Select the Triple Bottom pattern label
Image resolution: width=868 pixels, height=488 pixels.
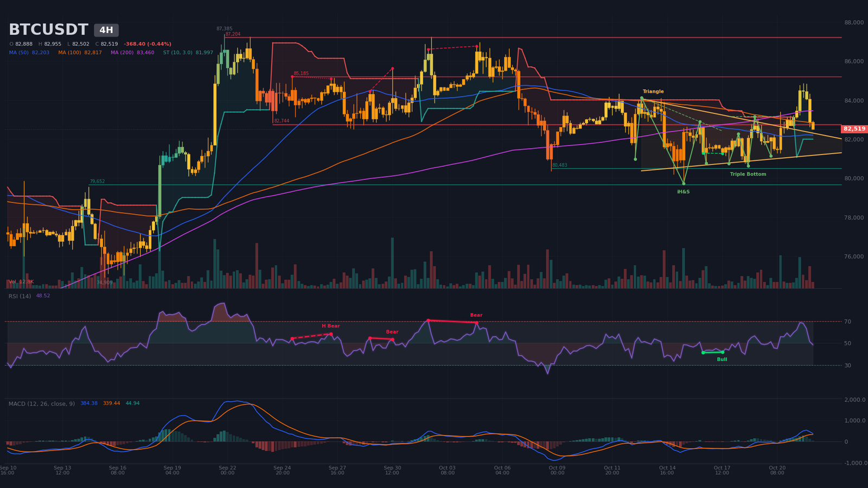coord(748,174)
